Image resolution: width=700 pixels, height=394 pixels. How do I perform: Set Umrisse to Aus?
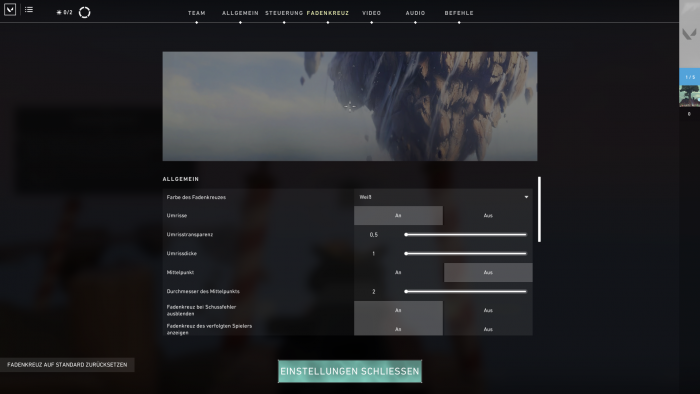click(488, 216)
